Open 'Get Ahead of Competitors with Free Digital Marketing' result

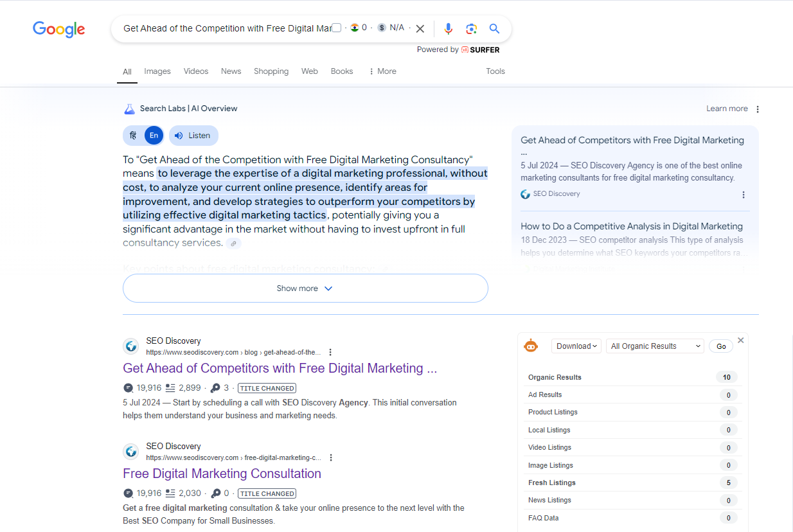[280, 368]
